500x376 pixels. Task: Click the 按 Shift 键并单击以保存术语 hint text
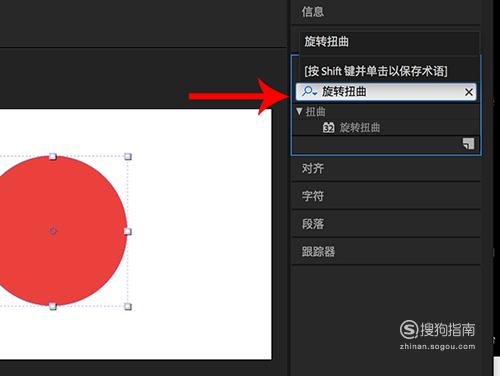[376, 71]
